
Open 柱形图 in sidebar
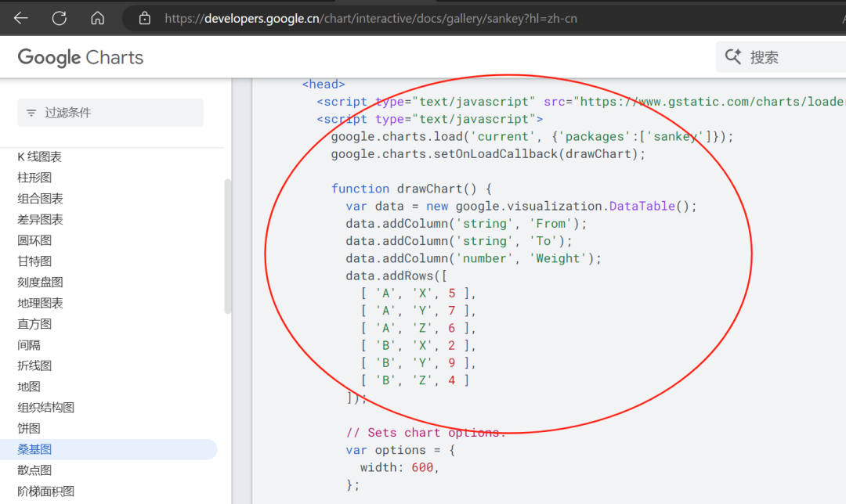point(34,178)
